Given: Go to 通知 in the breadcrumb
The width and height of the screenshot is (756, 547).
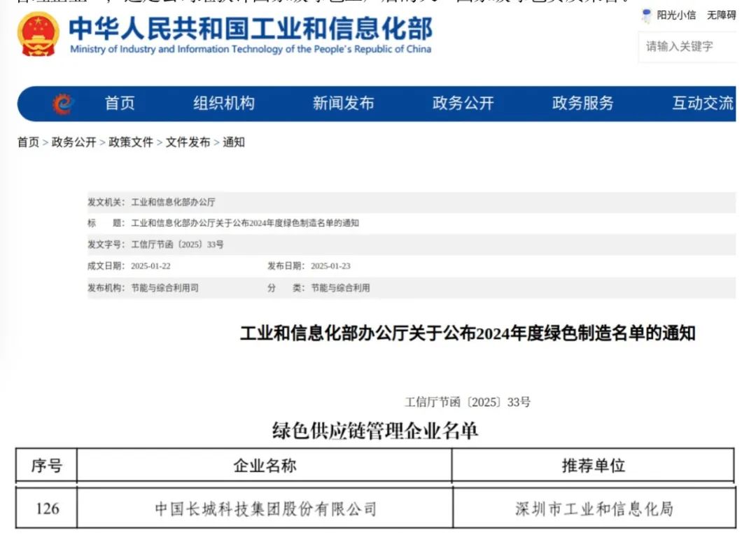Looking at the screenshot, I should (234, 142).
